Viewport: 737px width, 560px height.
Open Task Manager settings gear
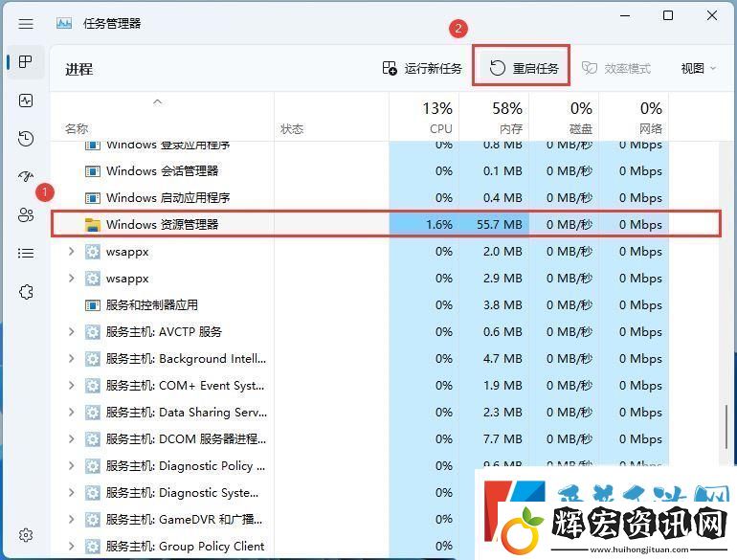pos(26,535)
